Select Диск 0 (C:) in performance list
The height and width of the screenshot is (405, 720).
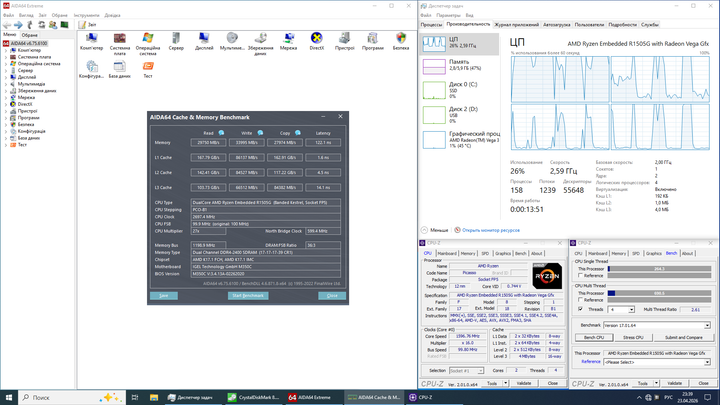[460, 90]
